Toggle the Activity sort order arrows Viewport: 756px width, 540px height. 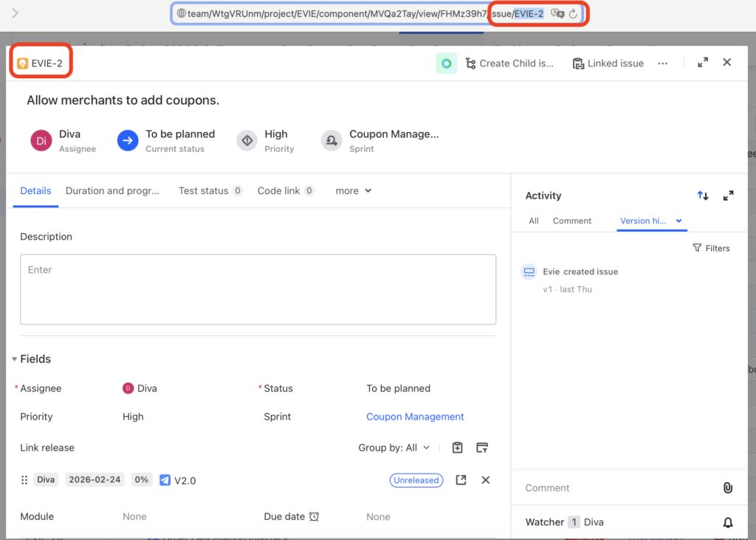click(x=703, y=195)
